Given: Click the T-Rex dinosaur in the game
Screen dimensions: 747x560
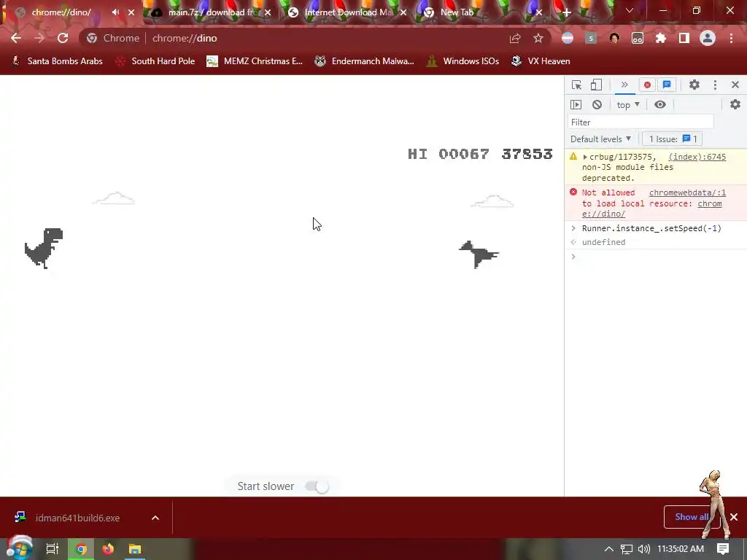Looking at the screenshot, I should (x=44, y=248).
